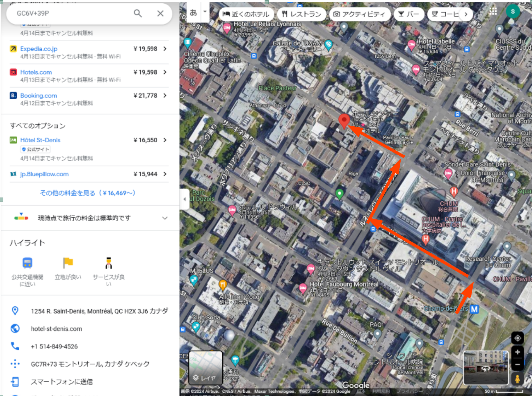Click the レイヤ layers thumbnail

coord(205,368)
